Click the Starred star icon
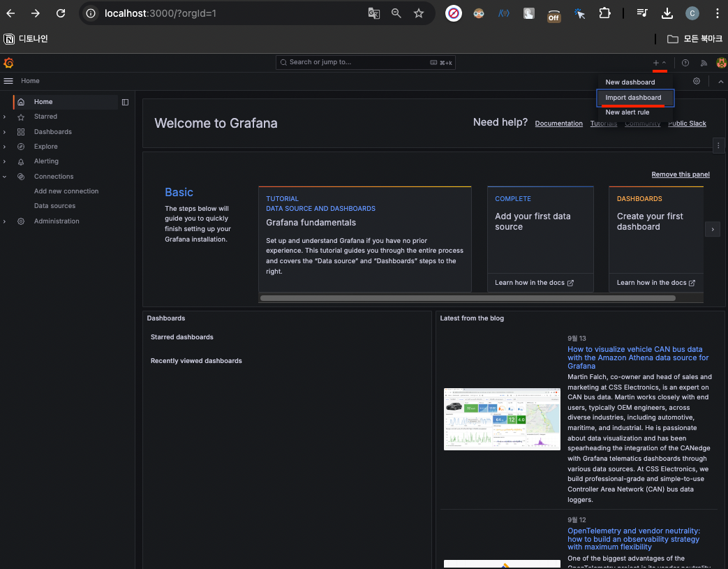The height and width of the screenshot is (569, 728). pos(21,117)
